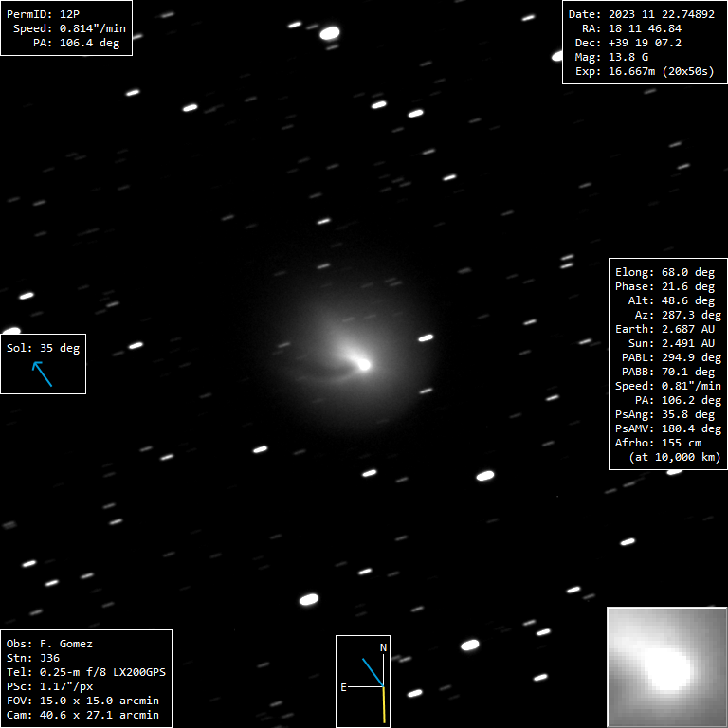Click the "PA: 106.2 deg" line
This screenshot has height=728, width=728.
coord(679,400)
